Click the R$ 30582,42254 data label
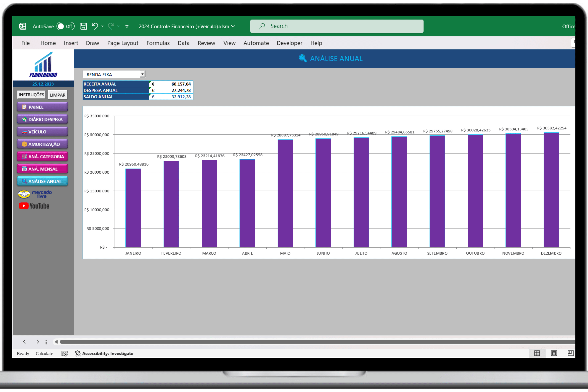588x392 pixels. click(x=552, y=128)
